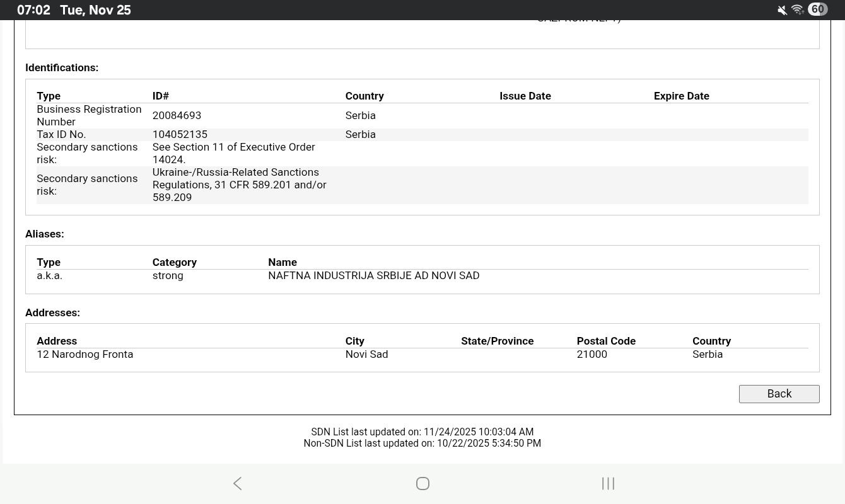Click the city value Novi Sad
The height and width of the screenshot is (504, 845).
point(366,354)
